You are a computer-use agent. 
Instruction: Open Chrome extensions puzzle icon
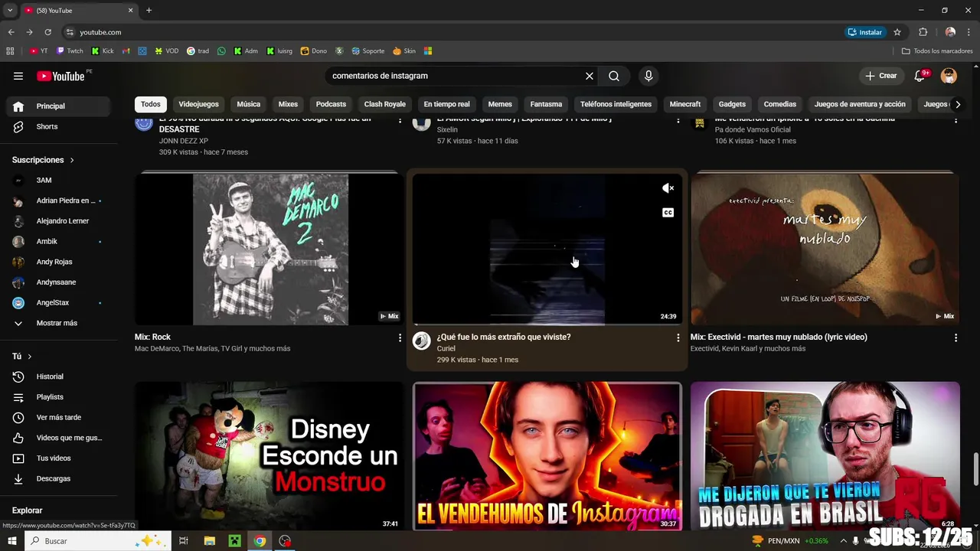[923, 32]
